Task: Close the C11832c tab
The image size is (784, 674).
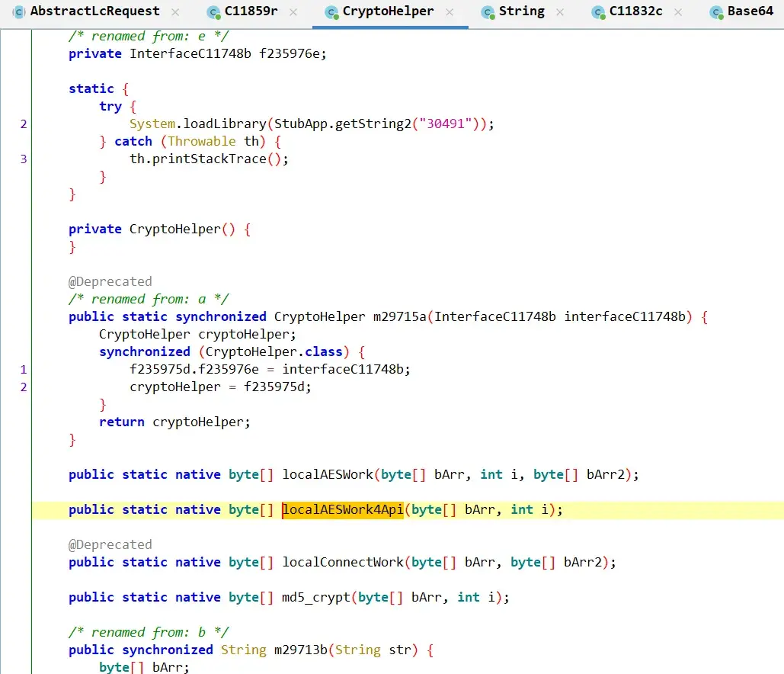Action: [678, 12]
